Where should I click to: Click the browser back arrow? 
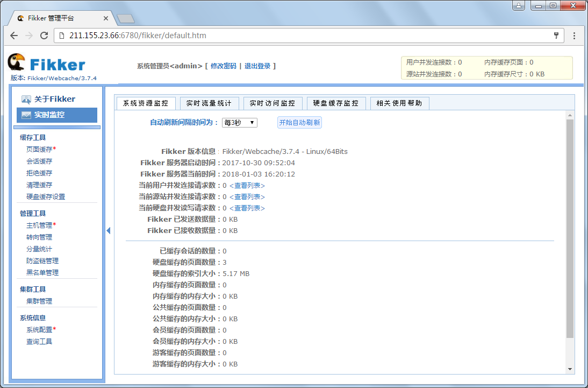[x=14, y=36]
